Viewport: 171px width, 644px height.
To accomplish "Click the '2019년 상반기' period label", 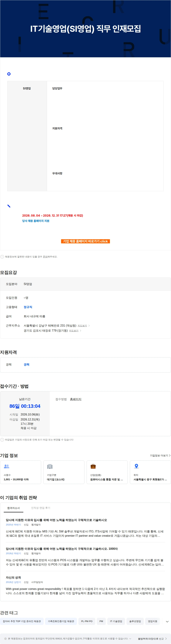I will (14, 582).
